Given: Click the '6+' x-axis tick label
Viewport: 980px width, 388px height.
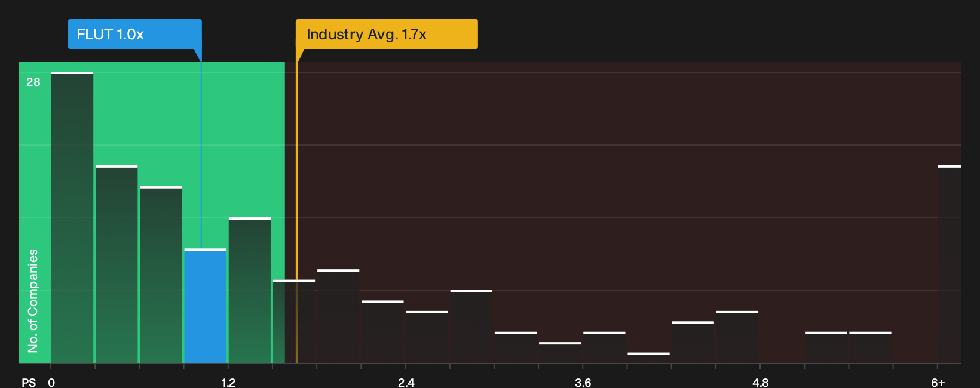Looking at the screenshot, I should (938, 382).
